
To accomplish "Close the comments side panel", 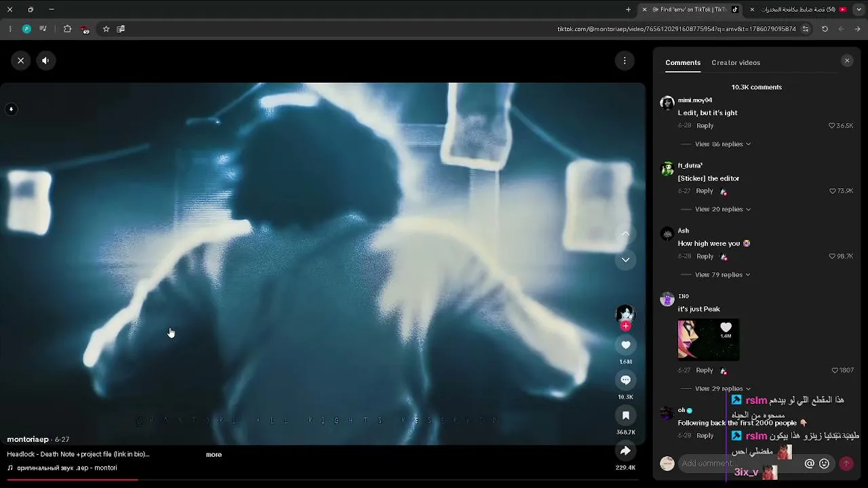I will 846,60.
